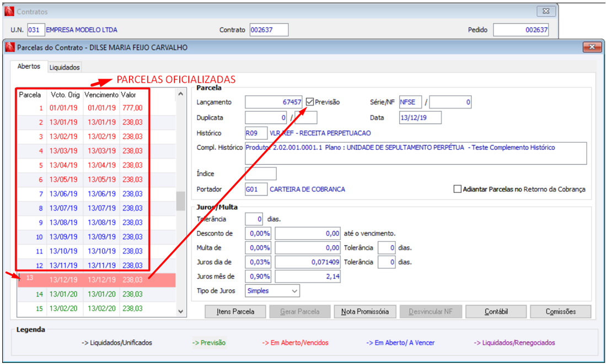
Task: Enable Adiantar Parcelas no Retorno da Cobrança
Action: (457, 189)
